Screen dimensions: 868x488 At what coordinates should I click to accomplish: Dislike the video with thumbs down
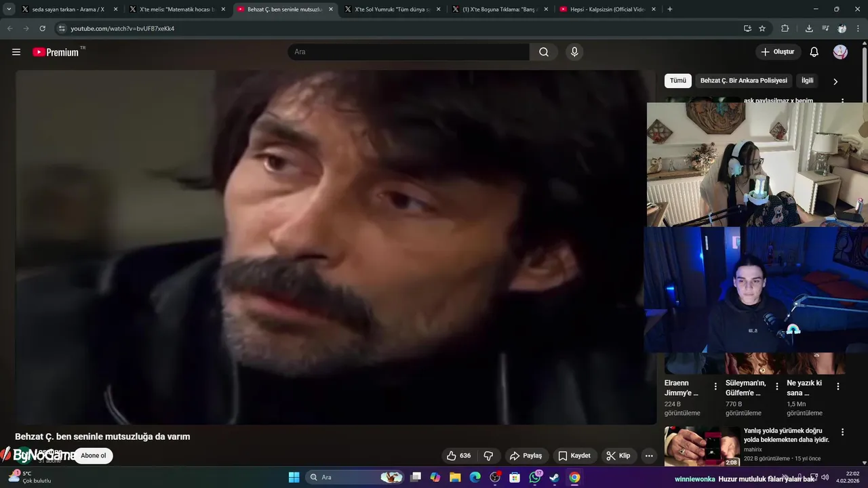(488, 455)
